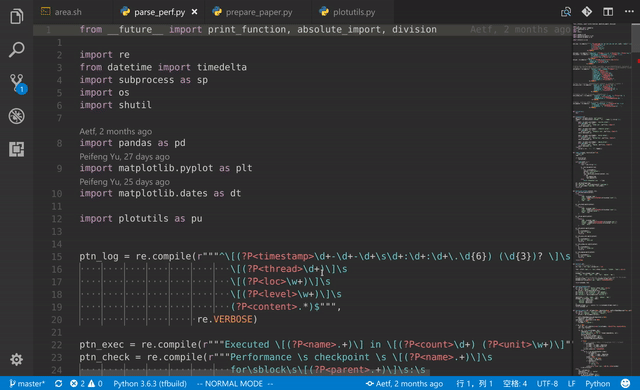Open the Manage gear icon
Image resolution: width=640 pixels, height=390 pixels.
pyautogui.click(x=16, y=359)
